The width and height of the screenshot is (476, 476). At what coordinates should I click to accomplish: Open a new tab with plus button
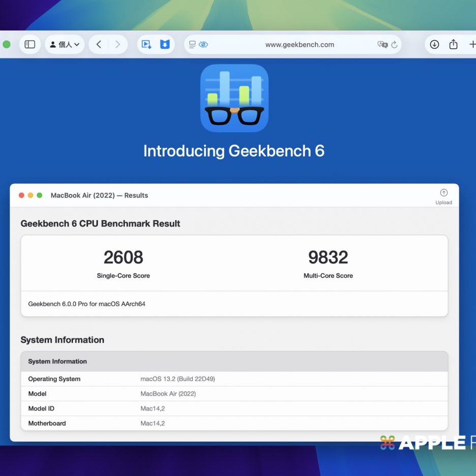tap(471, 45)
